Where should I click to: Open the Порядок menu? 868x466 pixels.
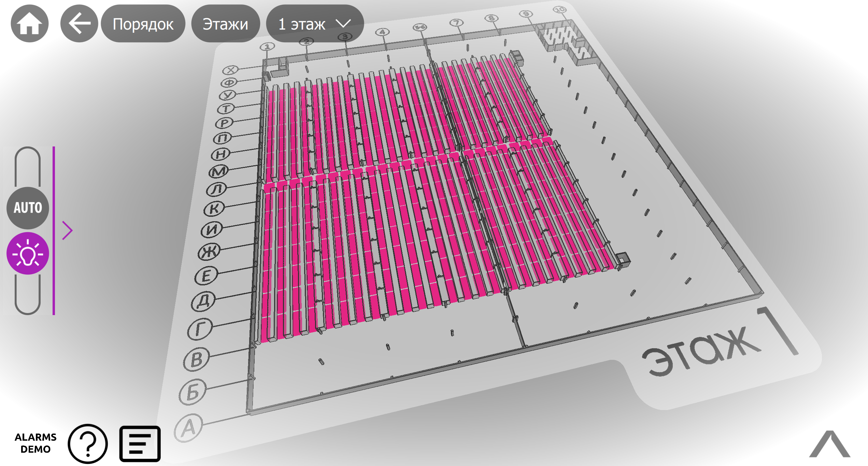point(143,24)
